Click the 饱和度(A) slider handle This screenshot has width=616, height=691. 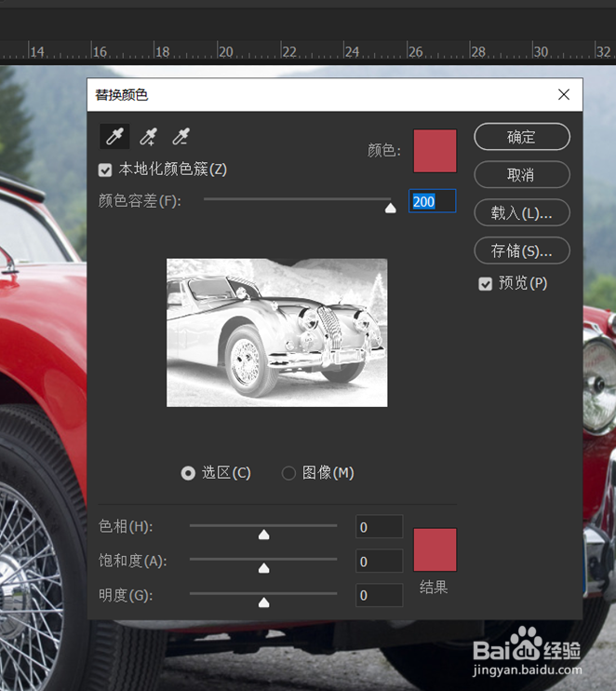point(263,568)
